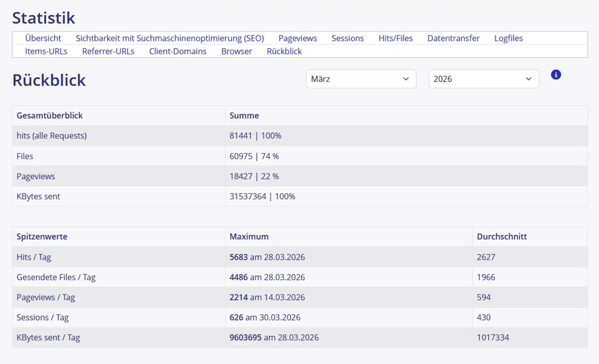This screenshot has height=364, width=599.
Task: Switch to the Browser tab
Action: 236,51
